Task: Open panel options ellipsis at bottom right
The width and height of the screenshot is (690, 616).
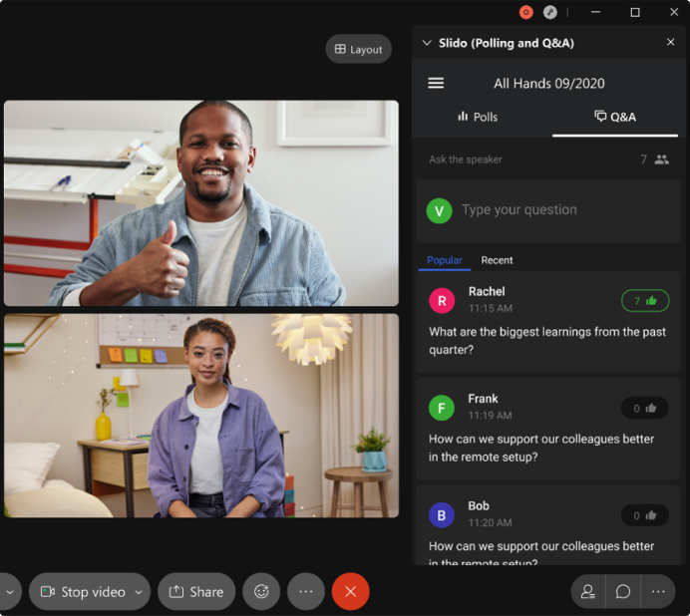Action: pyautogui.click(x=658, y=591)
